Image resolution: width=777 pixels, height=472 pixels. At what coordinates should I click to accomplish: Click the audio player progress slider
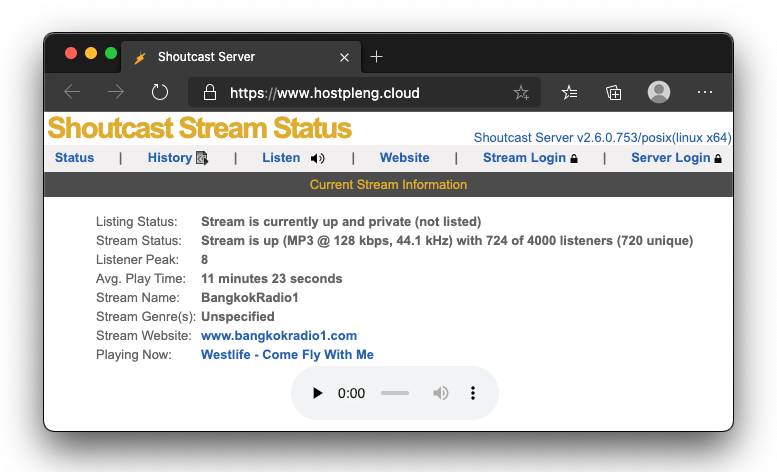[395, 393]
